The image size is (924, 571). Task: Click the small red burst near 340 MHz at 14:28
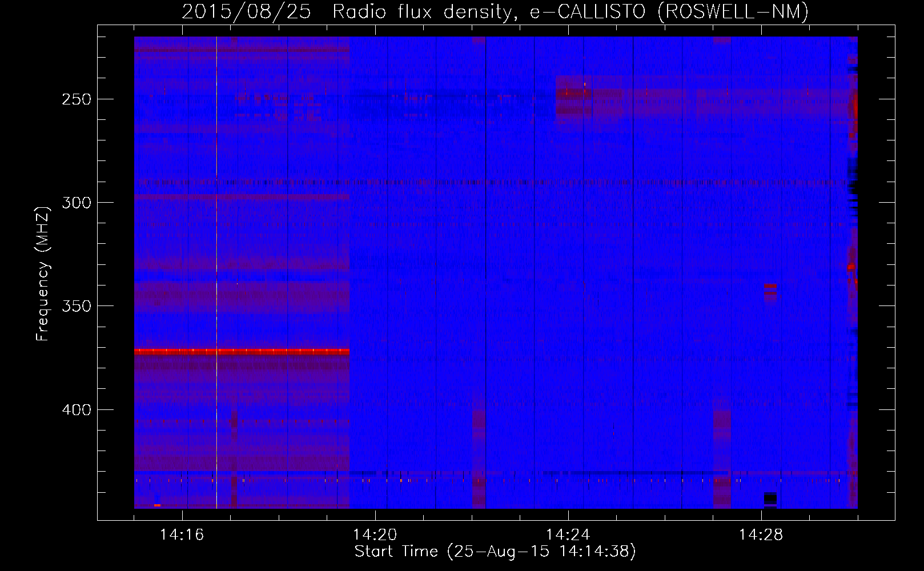point(770,286)
